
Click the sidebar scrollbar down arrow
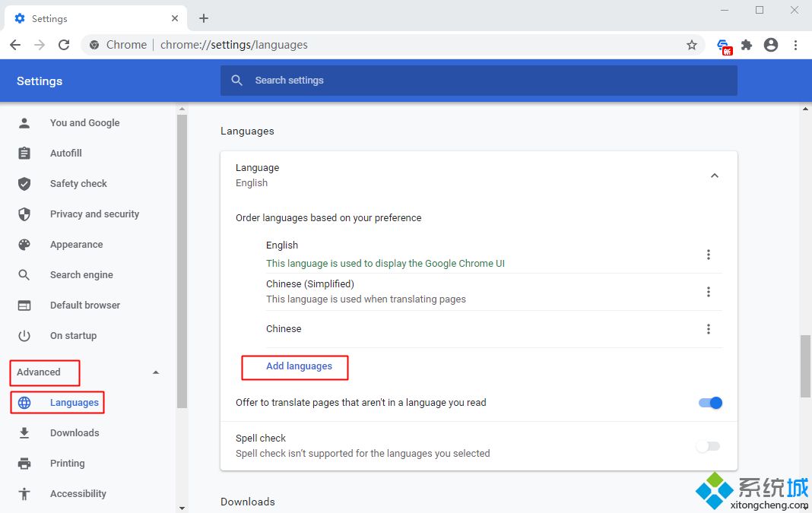pos(182,508)
